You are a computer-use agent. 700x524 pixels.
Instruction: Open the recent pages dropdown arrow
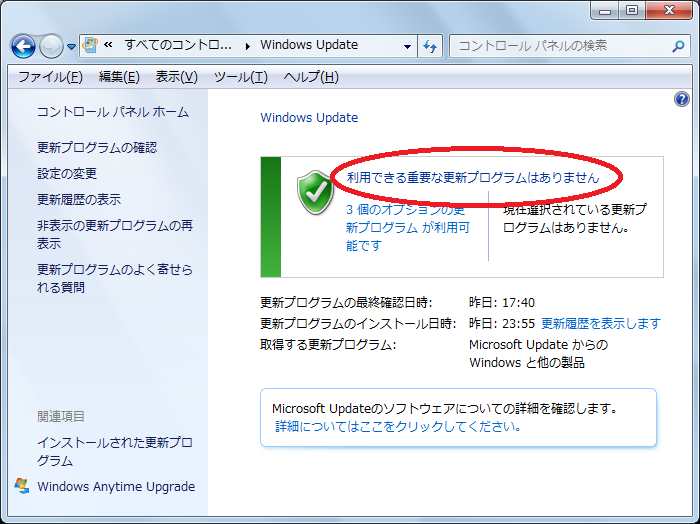coord(72,47)
